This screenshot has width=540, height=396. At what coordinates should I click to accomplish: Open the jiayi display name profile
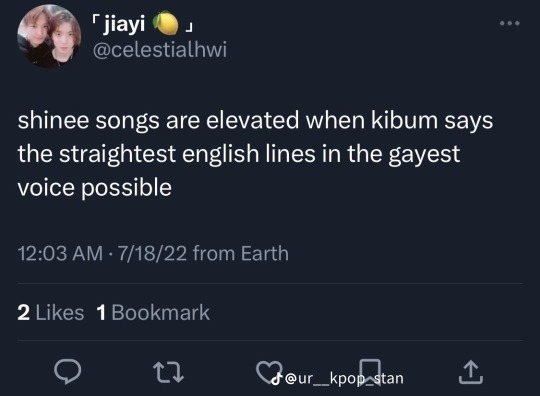pos(124,24)
